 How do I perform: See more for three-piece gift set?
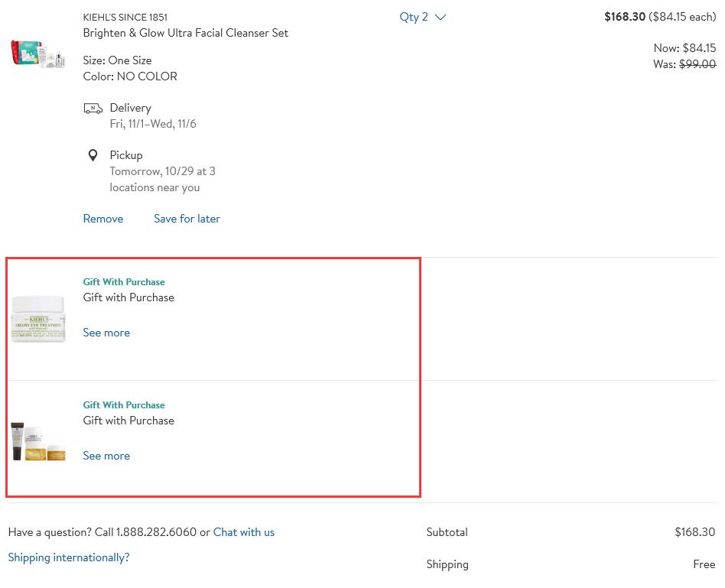coord(106,455)
